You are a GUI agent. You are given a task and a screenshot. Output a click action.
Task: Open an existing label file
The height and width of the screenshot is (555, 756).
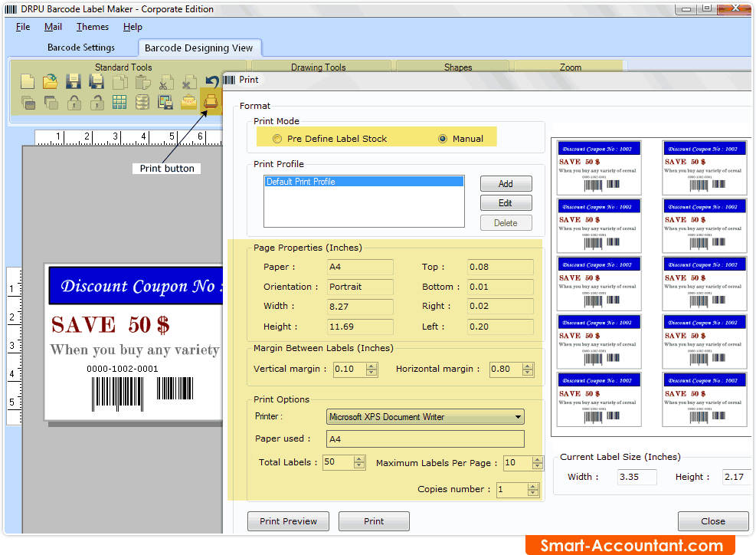tap(49, 81)
